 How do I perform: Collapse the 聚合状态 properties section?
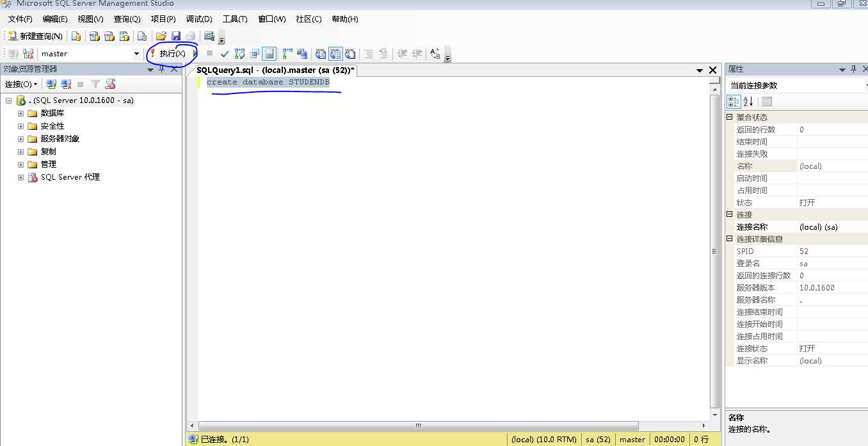[x=730, y=117]
